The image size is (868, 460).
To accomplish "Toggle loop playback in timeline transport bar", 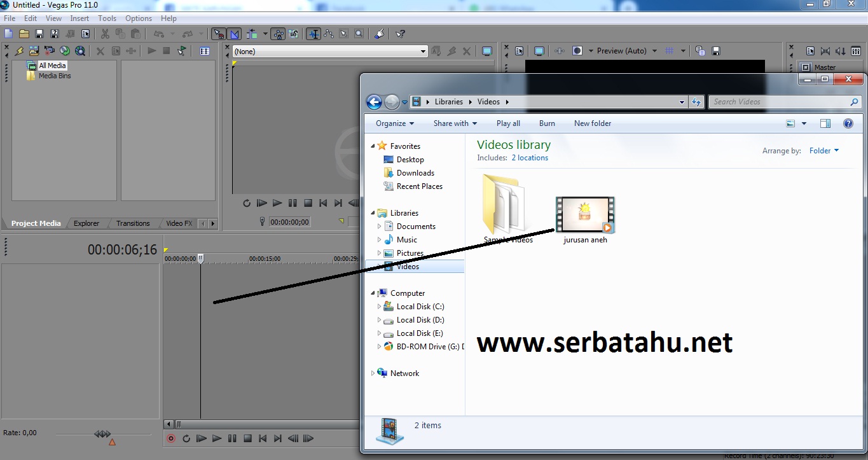I will point(186,438).
